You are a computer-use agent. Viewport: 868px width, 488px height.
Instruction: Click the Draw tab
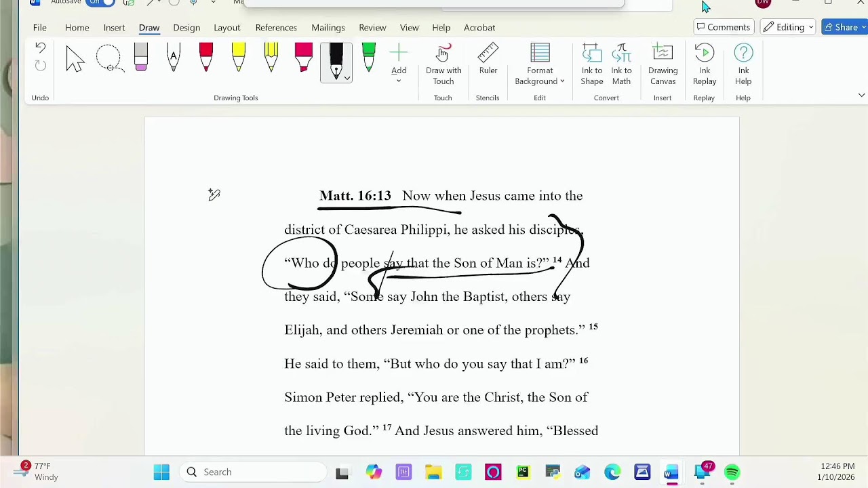click(149, 28)
